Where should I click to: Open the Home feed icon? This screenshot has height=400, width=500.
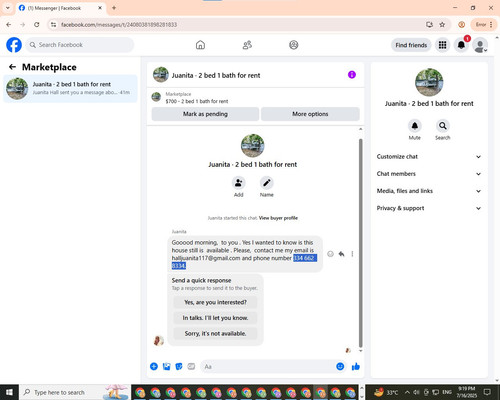click(200, 45)
